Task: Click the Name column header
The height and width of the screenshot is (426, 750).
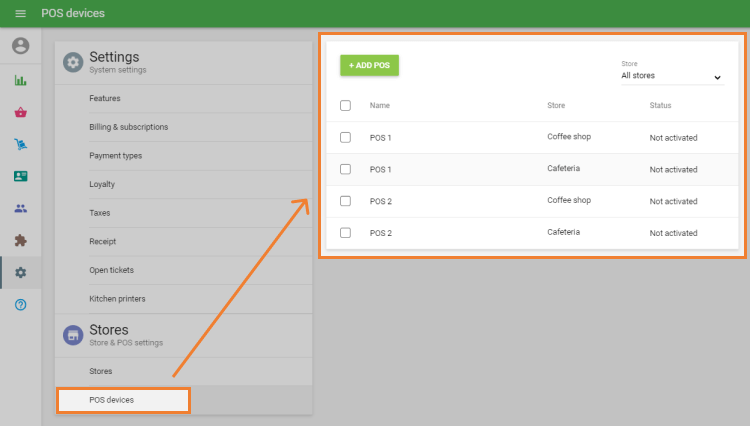Action: pyautogui.click(x=380, y=106)
